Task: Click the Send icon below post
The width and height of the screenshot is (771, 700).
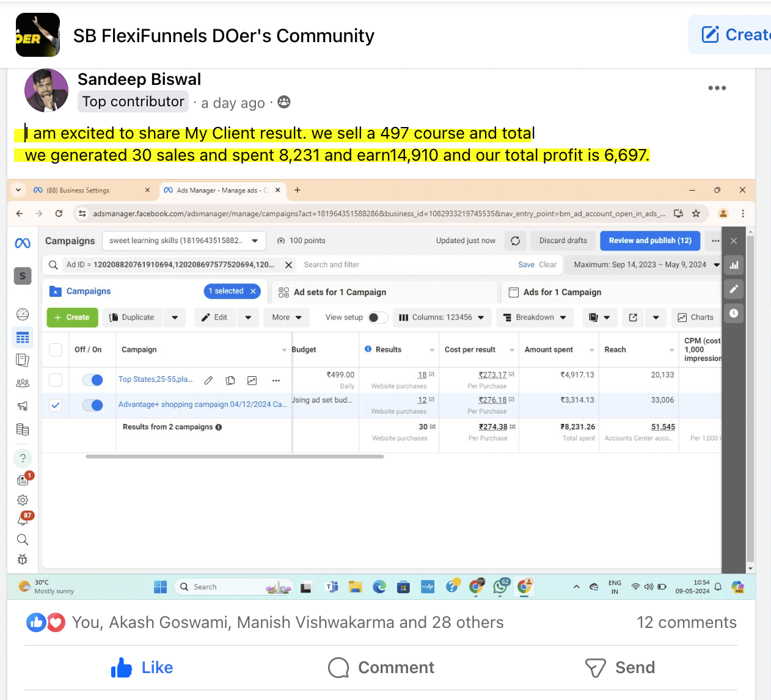Action: coord(595,668)
